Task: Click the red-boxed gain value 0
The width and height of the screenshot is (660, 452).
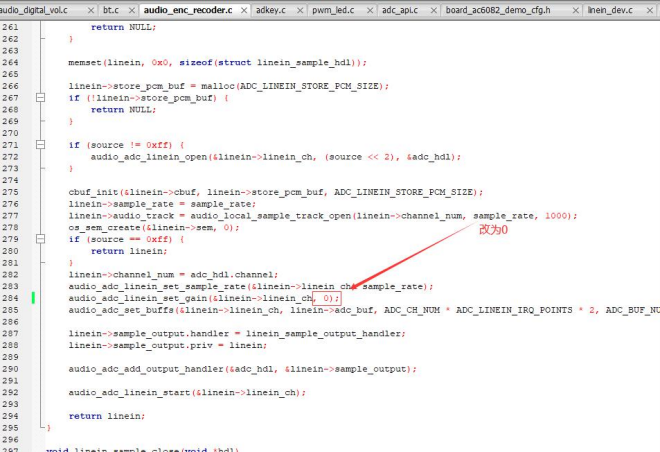Action: [327, 298]
